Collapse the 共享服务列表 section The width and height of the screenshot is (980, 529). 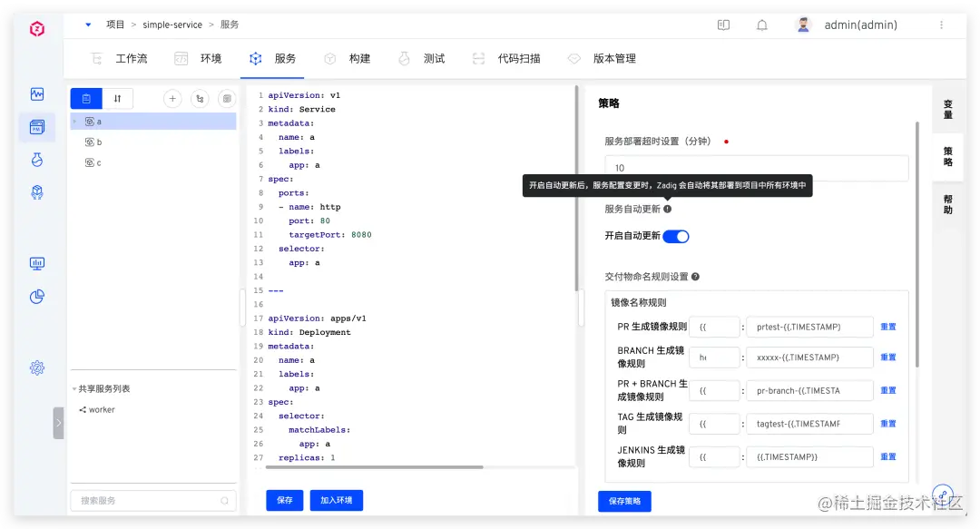(x=74, y=387)
